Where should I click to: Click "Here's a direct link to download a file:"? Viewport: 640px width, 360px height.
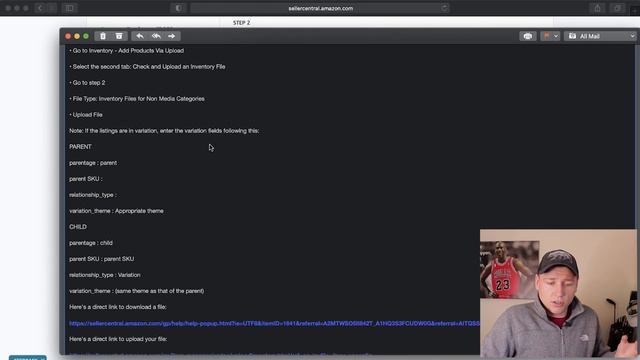[118, 307]
